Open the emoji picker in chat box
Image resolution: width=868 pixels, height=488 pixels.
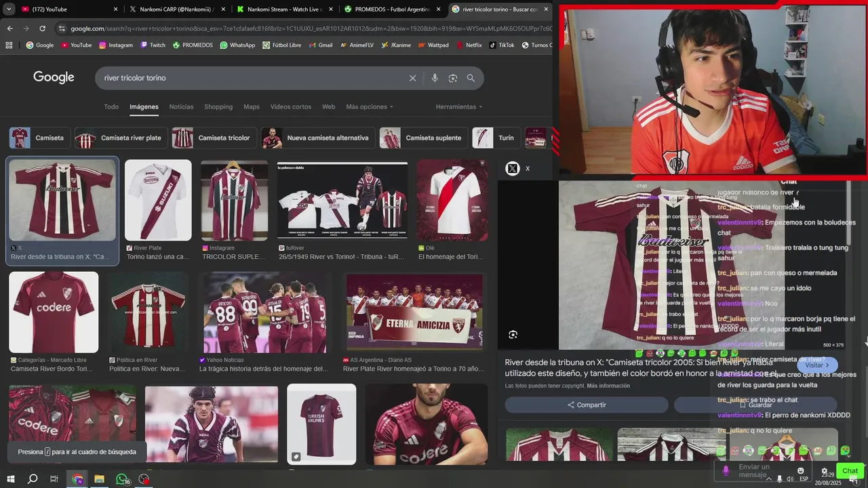(801, 470)
